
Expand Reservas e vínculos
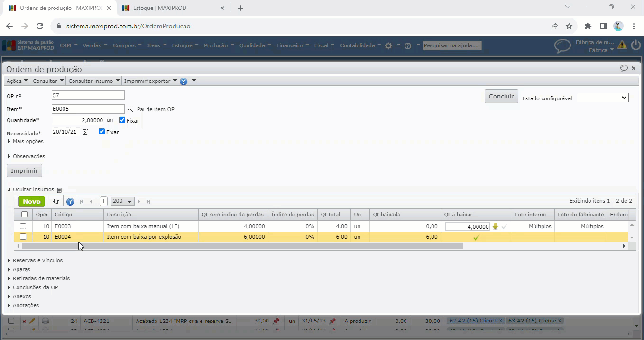(35, 260)
